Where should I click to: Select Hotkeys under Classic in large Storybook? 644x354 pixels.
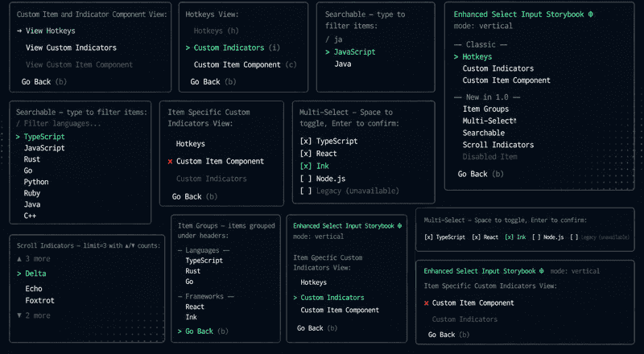[x=477, y=57]
